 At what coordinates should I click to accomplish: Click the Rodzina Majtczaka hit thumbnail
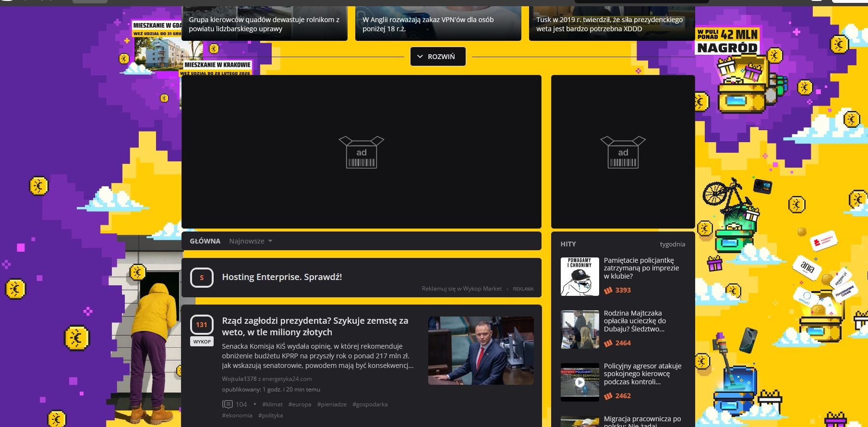(x=580, y=329)
